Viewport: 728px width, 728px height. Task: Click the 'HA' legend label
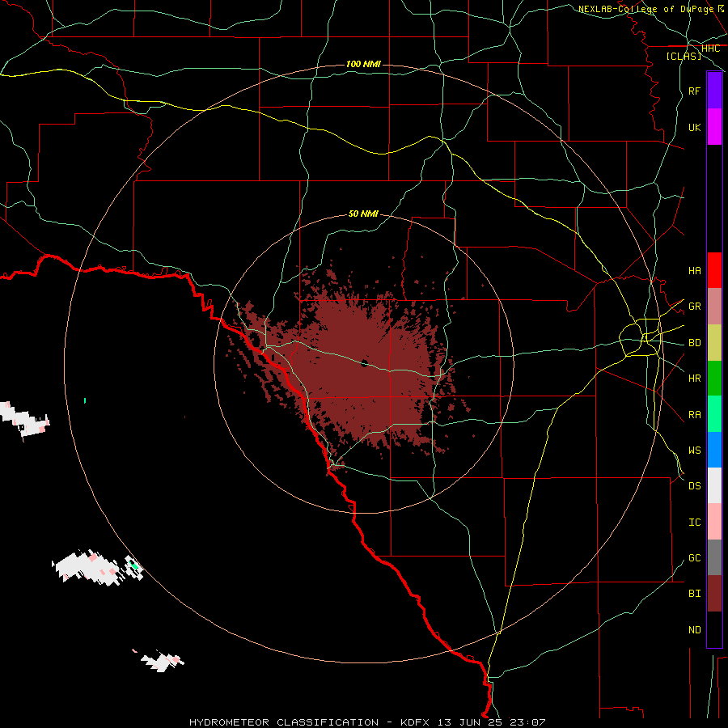[694, 271]
